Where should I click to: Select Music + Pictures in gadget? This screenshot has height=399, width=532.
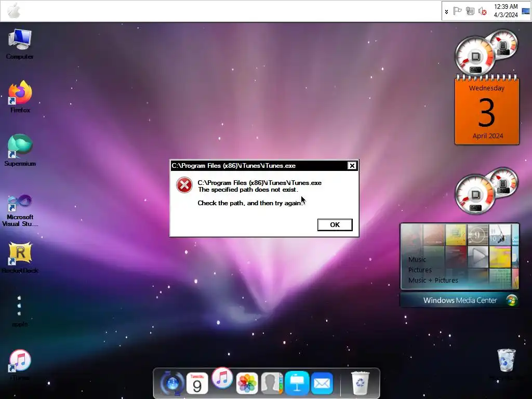tap(433, 280)
